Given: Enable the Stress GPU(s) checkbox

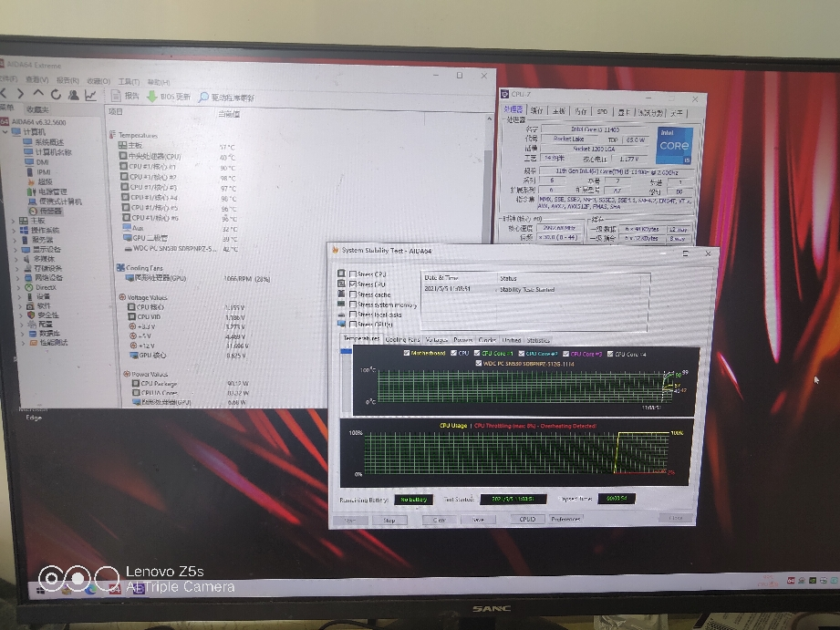Looking at the screenshot, I should [x=353, y=324].
